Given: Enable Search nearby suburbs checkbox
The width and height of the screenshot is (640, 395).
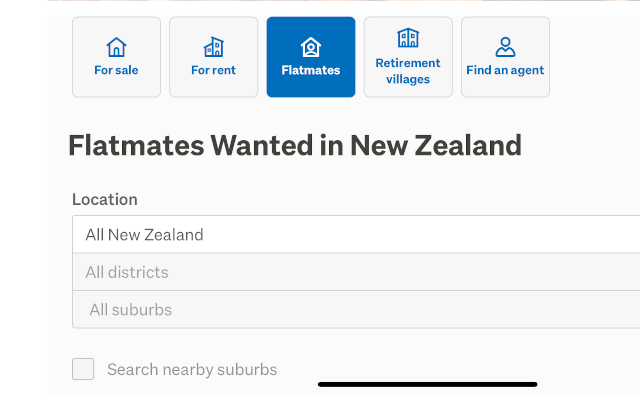Looking at the screenshot, I should point(83,369).
